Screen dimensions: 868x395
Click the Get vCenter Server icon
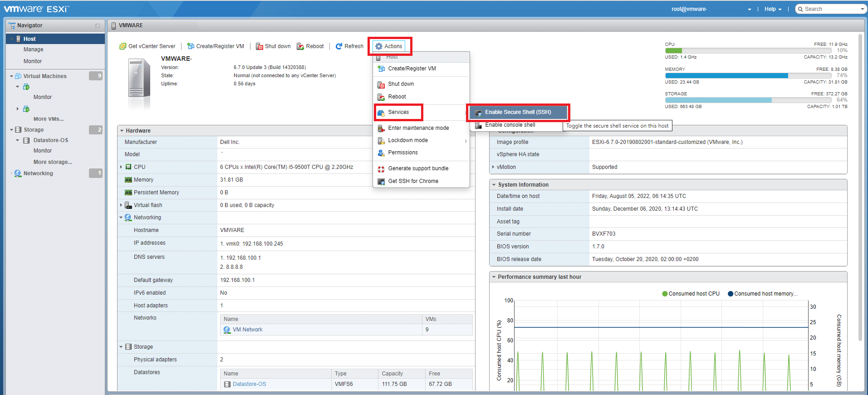[x=123, y=46]
